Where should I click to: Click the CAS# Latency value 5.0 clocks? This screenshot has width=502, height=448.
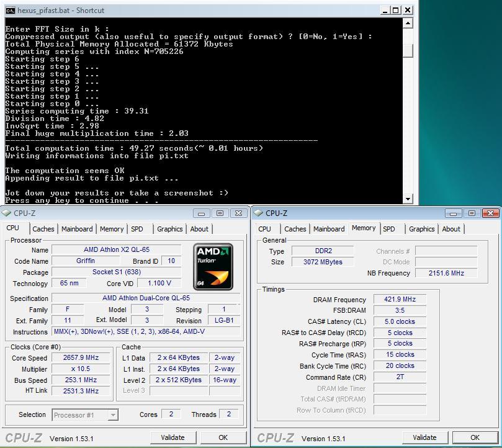pos(400,321)
